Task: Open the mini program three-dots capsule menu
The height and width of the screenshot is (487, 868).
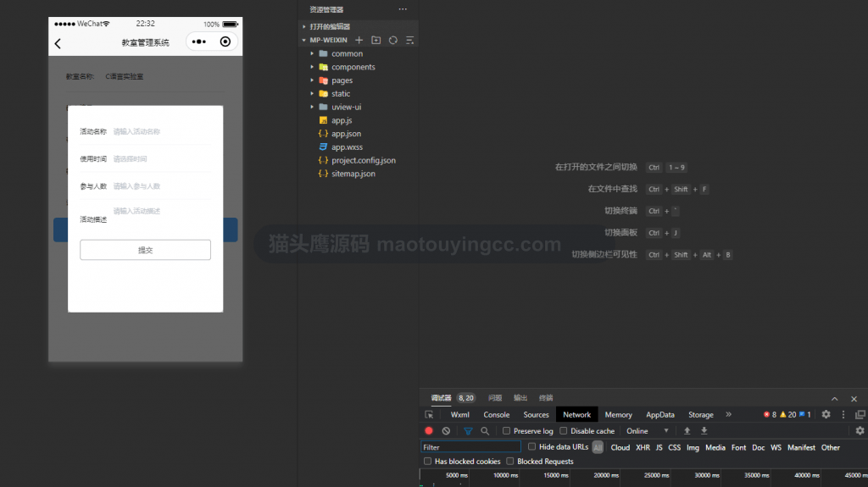Action: coord(198,42)
